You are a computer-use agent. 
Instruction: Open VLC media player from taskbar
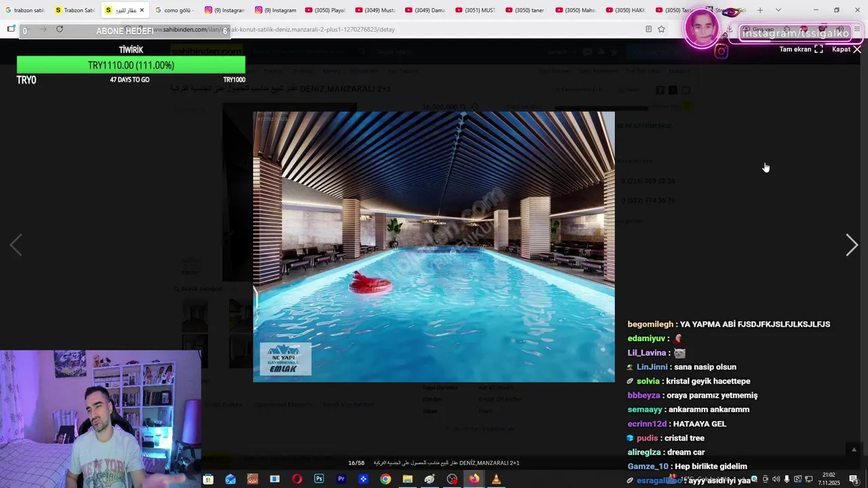coord(496,479)
